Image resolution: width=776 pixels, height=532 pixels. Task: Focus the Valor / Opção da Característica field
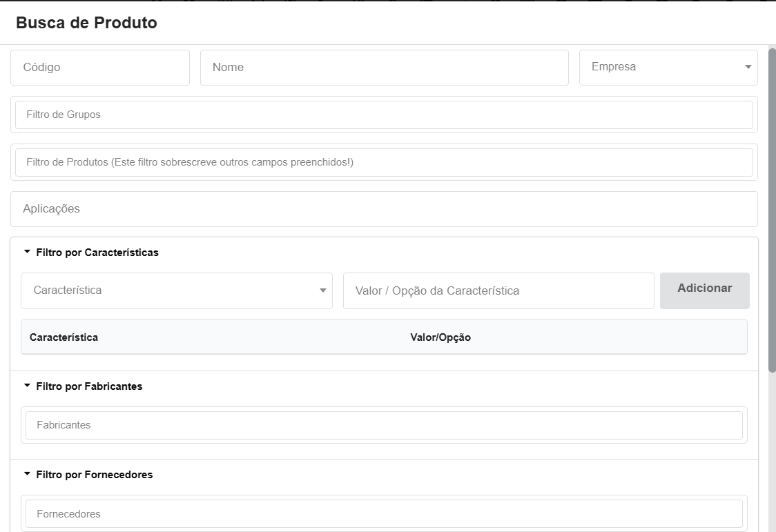(498, 290)
